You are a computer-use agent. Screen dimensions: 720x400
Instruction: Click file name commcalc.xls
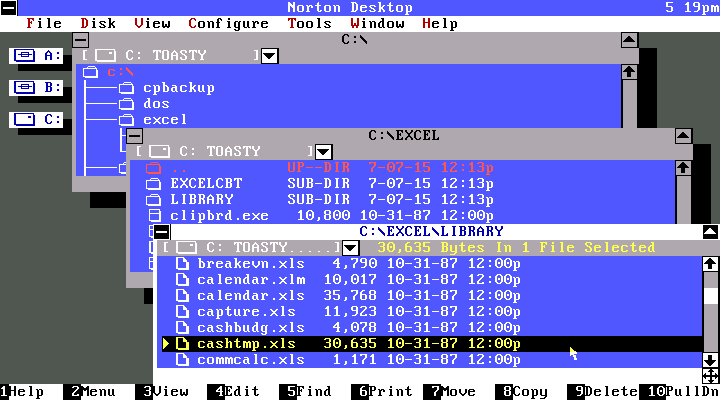pyautogui.click(x=251, y=360)
